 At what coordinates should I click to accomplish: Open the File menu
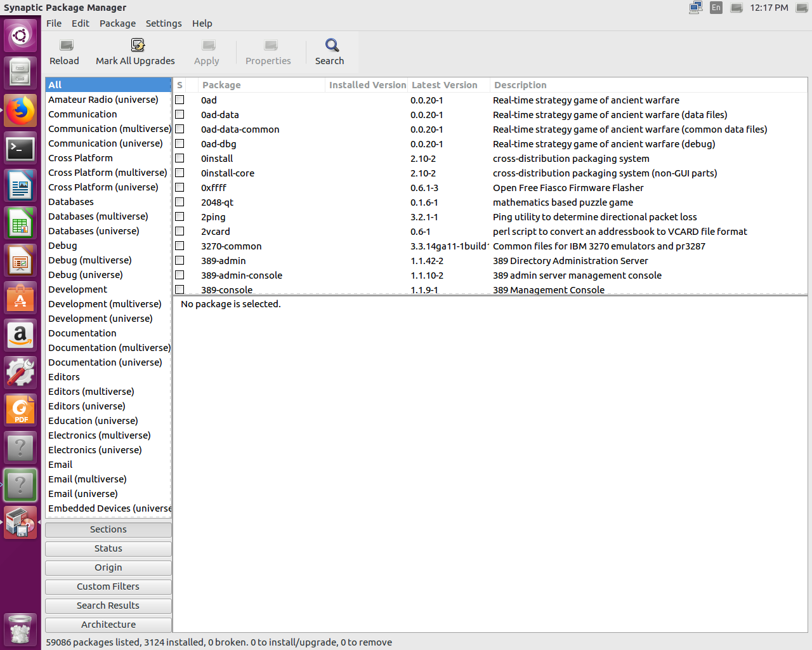pyautogui.click(x=54, y=23)
